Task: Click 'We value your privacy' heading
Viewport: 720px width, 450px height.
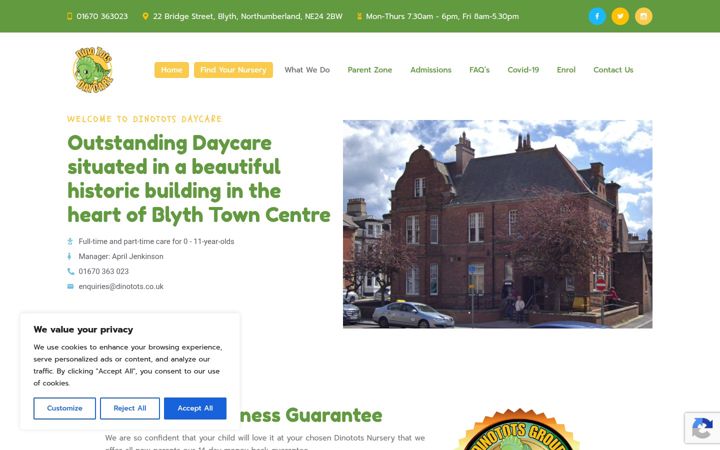Action: (83, 330)
